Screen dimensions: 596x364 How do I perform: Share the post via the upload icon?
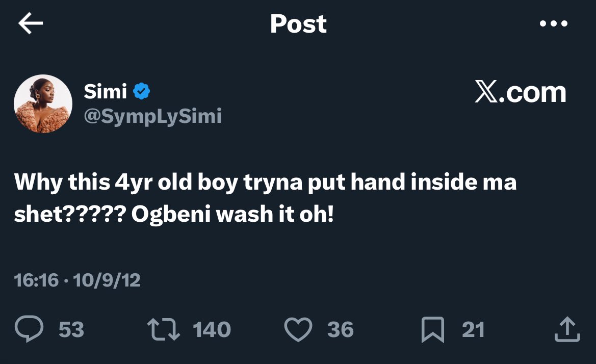coord(567,329)
